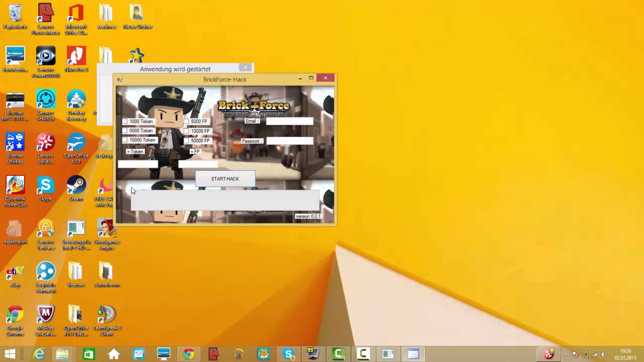Open Internet Explorer from the taskbar
The width and height of the screenshot is (644, 362).
38,354
